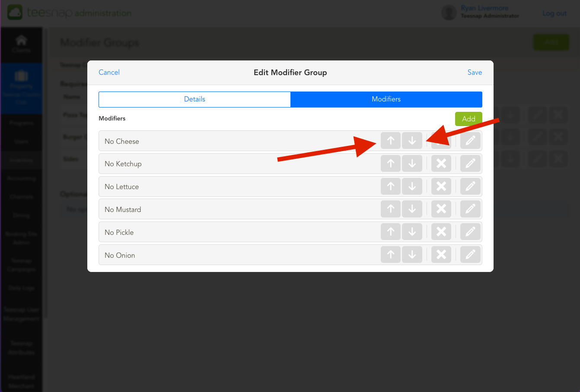Cancel the Edit Modifier Group dialog
The image size is (580, 392).
click(109, 72)
